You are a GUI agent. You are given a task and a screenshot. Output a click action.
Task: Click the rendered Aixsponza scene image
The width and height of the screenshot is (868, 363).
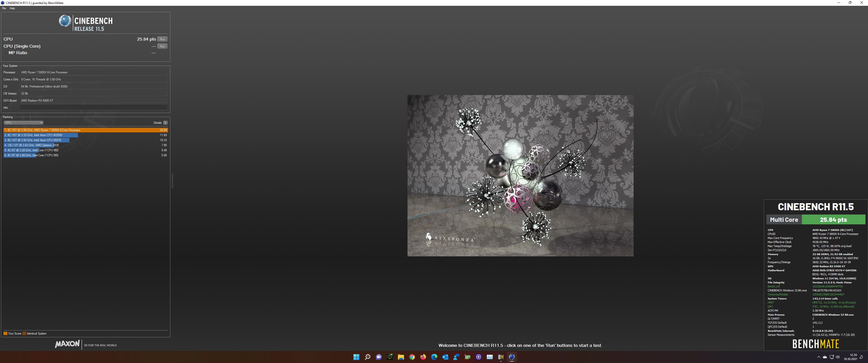(520, 175)
